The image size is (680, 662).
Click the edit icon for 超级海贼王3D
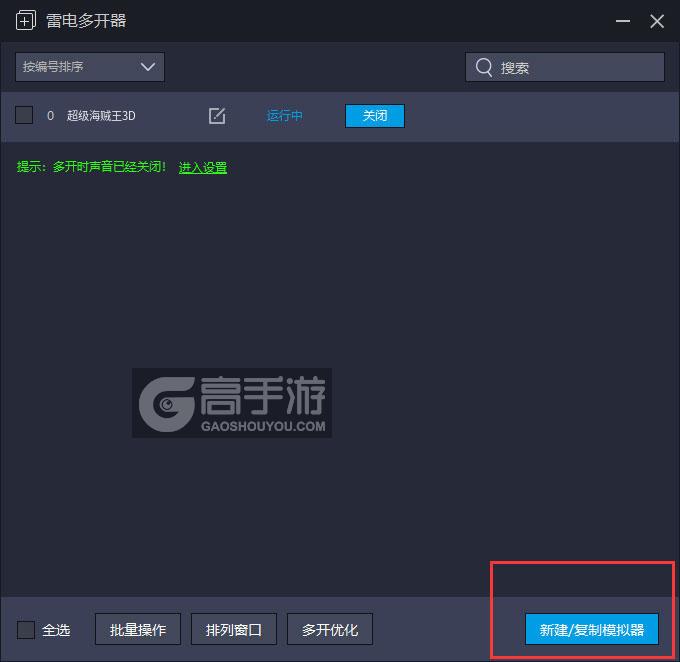(x=217, y=116)
